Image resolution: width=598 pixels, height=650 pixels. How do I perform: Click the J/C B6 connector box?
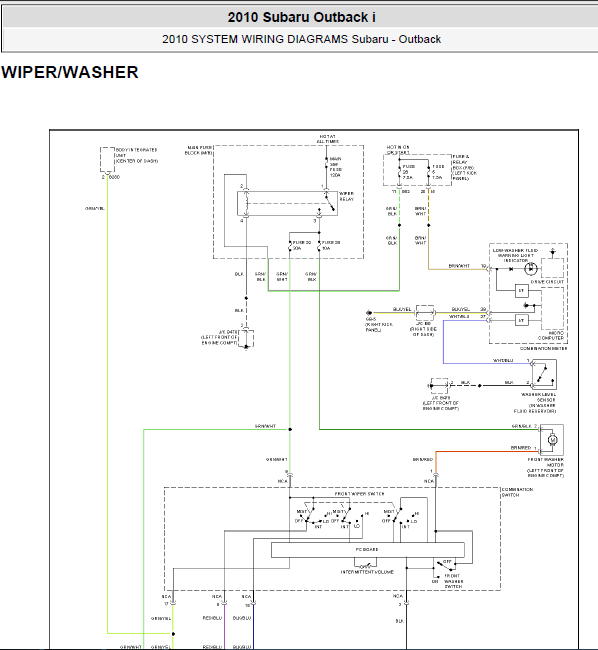tap(425, 313)
